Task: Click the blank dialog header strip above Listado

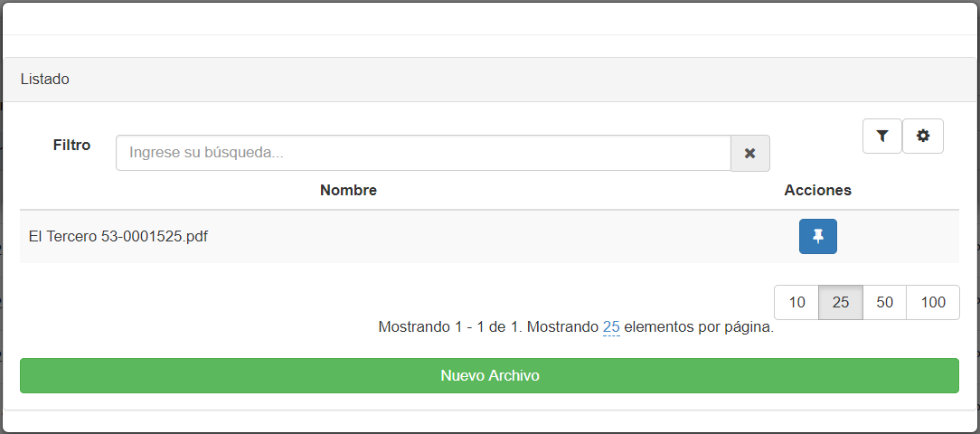Action: pos(489,19)
